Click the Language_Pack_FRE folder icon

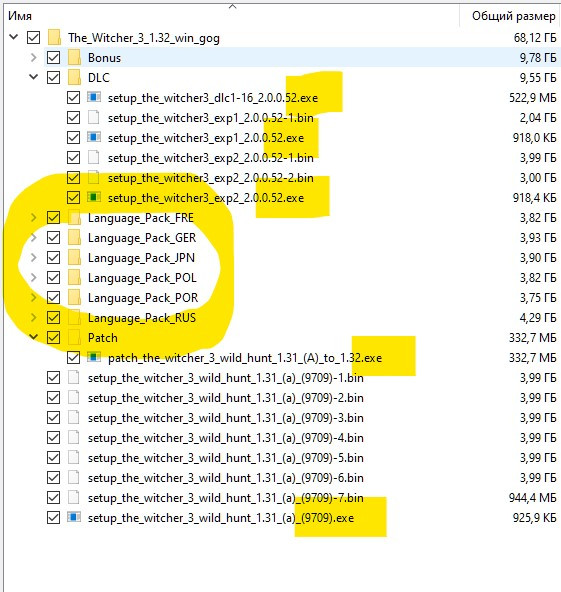pyautogui.click(x=74, y=217)
